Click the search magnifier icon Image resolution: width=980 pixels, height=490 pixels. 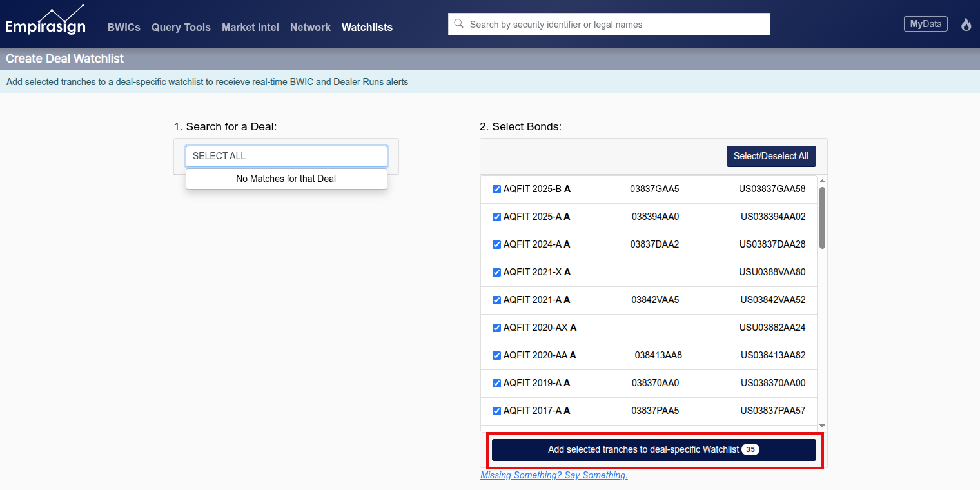pyautogui.click(x=459, y=24)
